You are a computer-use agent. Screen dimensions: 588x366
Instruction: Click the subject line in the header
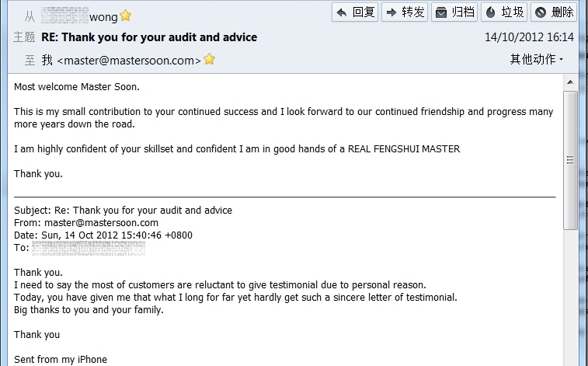pyautogui.click(x=149, y=37)
